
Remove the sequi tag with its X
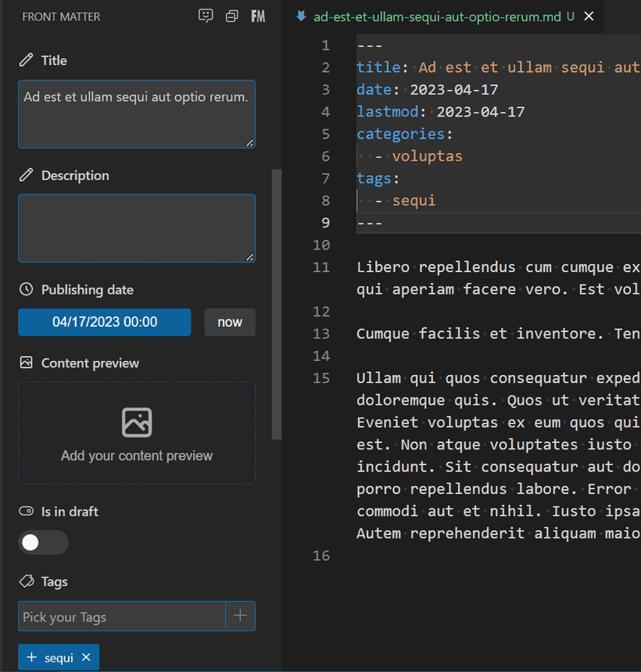86,658
